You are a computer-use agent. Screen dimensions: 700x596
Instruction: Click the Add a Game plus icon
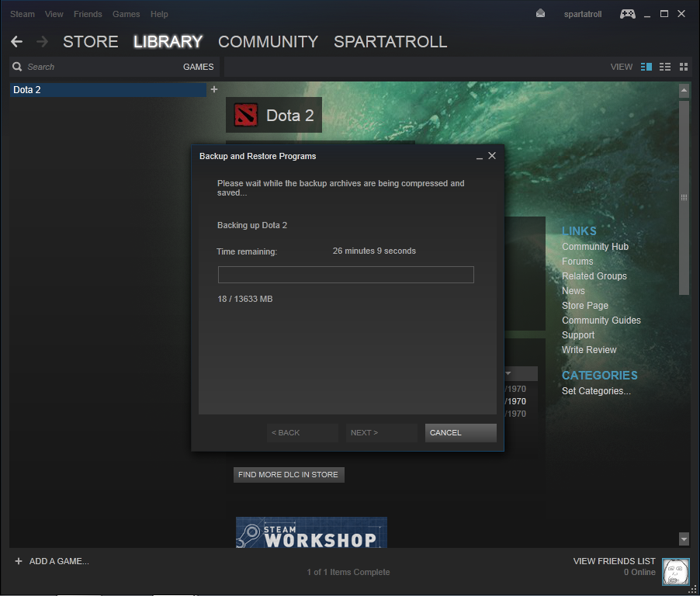19,561
